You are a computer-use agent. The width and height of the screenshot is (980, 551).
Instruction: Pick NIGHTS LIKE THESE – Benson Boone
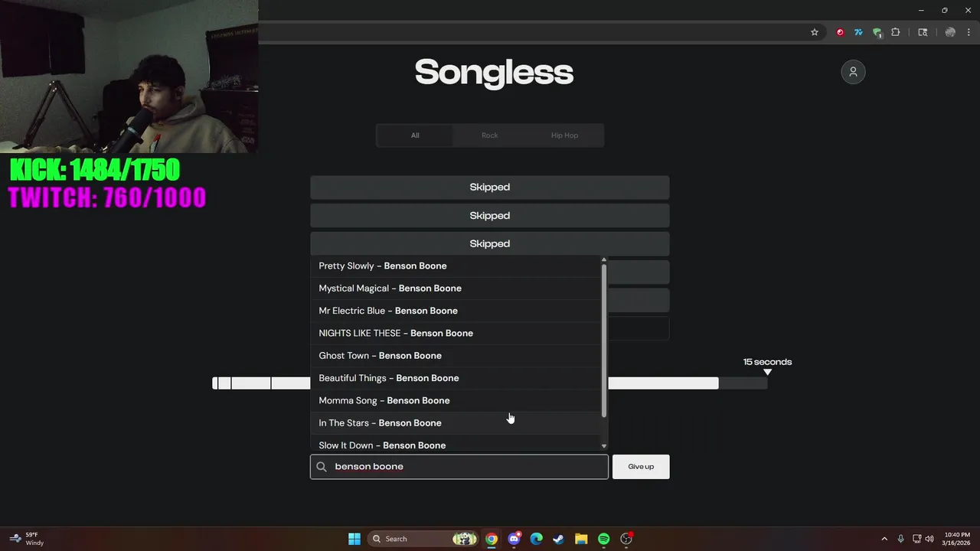(456, 333)
